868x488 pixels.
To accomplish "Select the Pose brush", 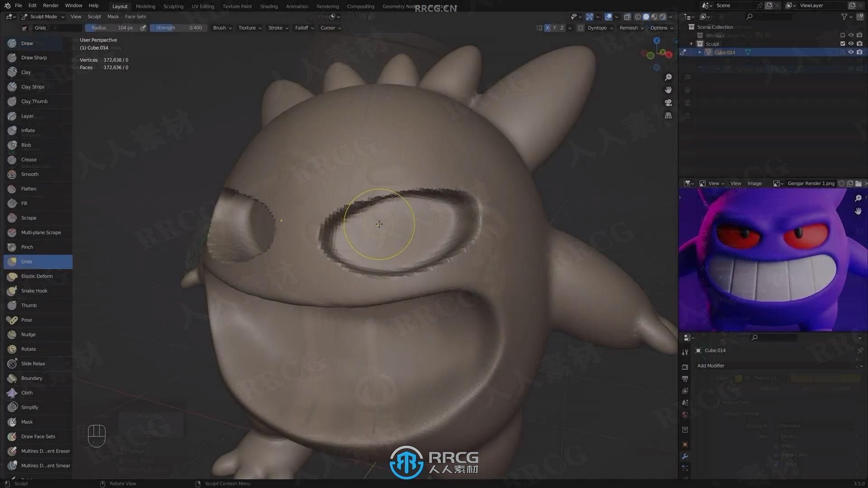I will pos(38,320).
